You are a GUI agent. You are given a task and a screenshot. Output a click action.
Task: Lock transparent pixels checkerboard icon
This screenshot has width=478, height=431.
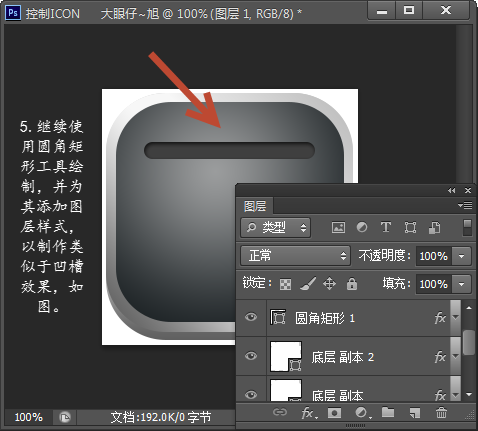pos(285,284)
